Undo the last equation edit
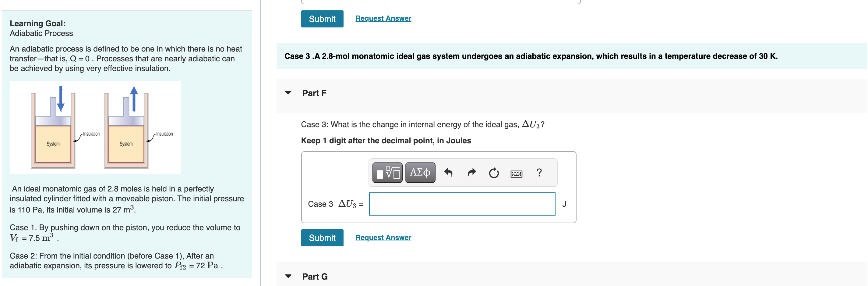The image size is (868, 286). point(449,172)
